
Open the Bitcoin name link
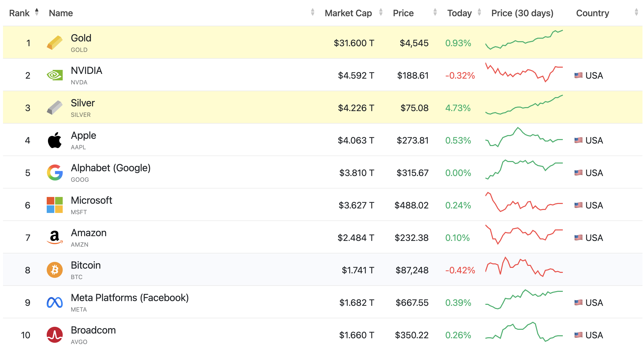85,265
